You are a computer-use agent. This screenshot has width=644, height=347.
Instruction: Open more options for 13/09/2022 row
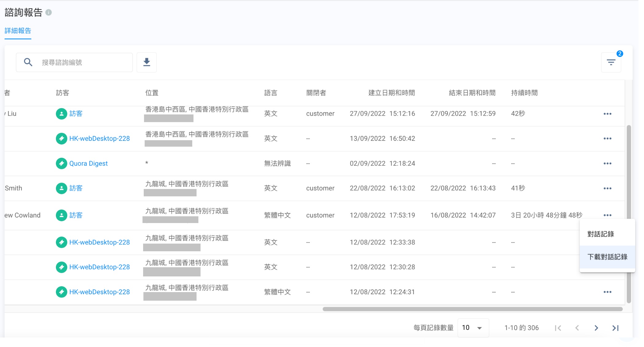coord(607,139)
